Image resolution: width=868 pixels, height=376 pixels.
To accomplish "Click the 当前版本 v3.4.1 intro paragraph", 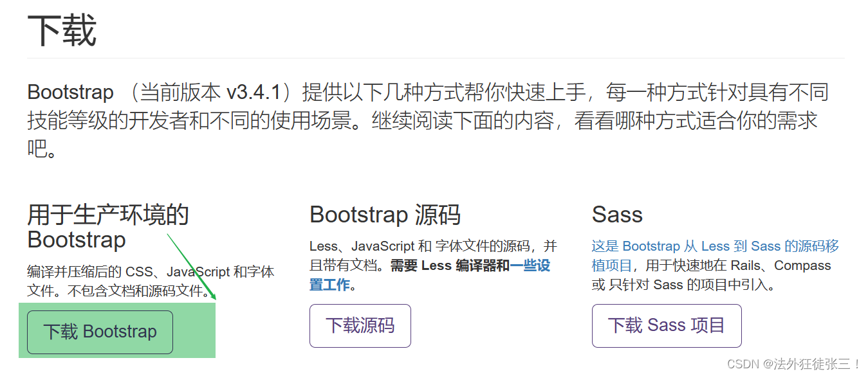I will click(428, 120).
